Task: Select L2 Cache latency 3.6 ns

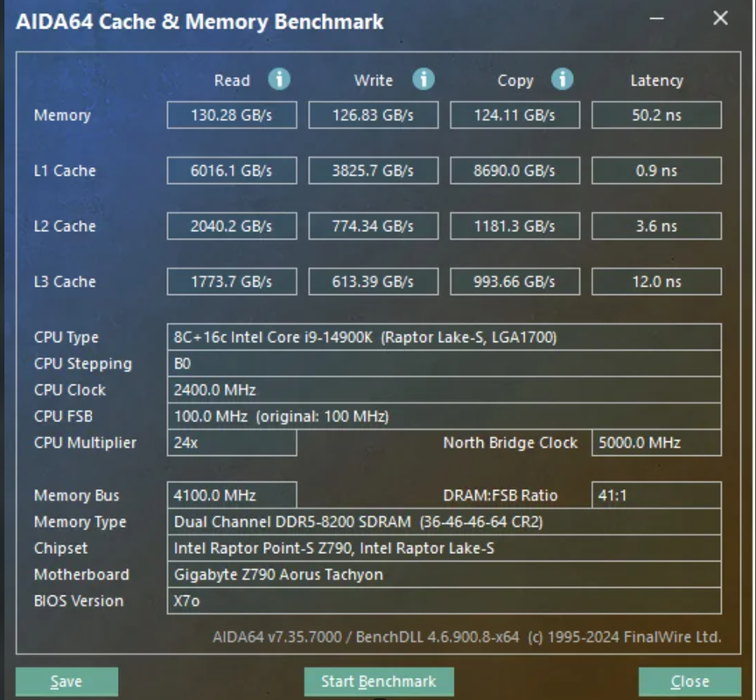Action: tap(656, 226)
